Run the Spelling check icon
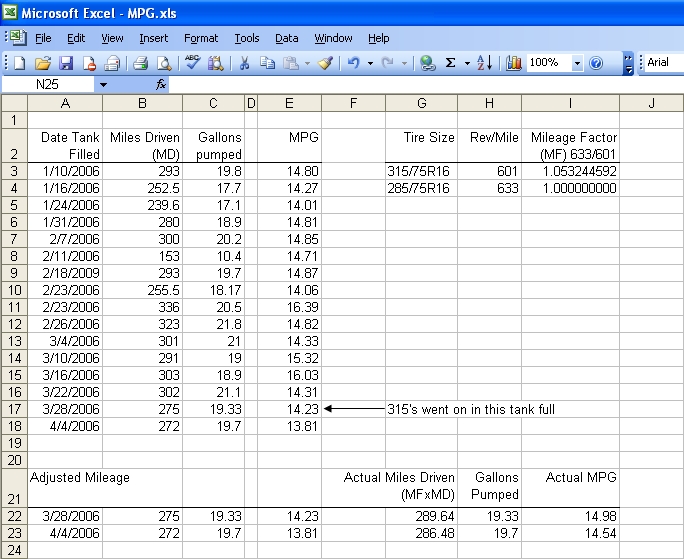This screenshot has width=684, height=559. click(192, 63)
